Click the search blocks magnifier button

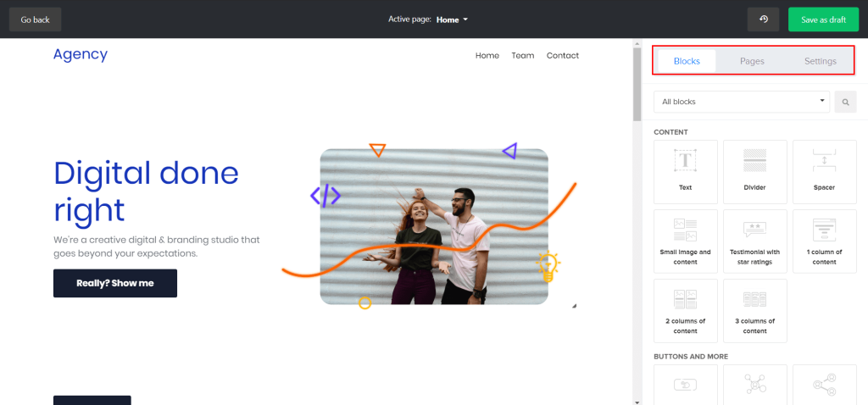(x=845, y=102)
